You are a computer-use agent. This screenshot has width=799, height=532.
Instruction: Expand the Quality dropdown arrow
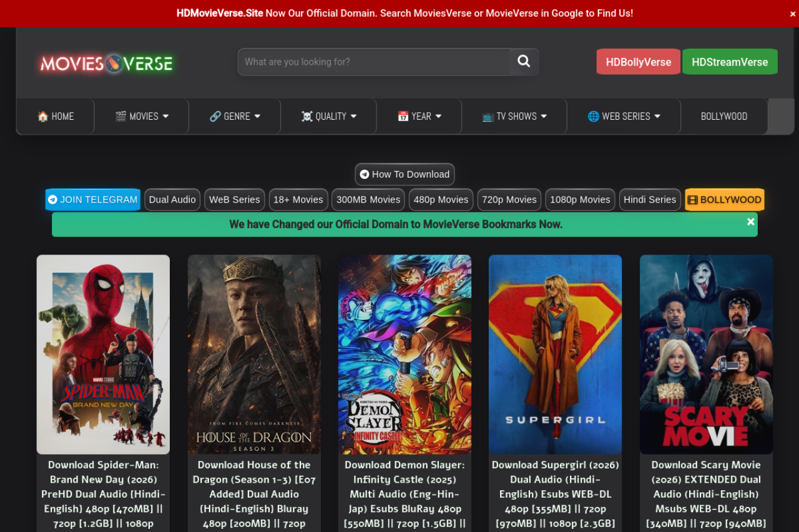(x=353, y=116)
